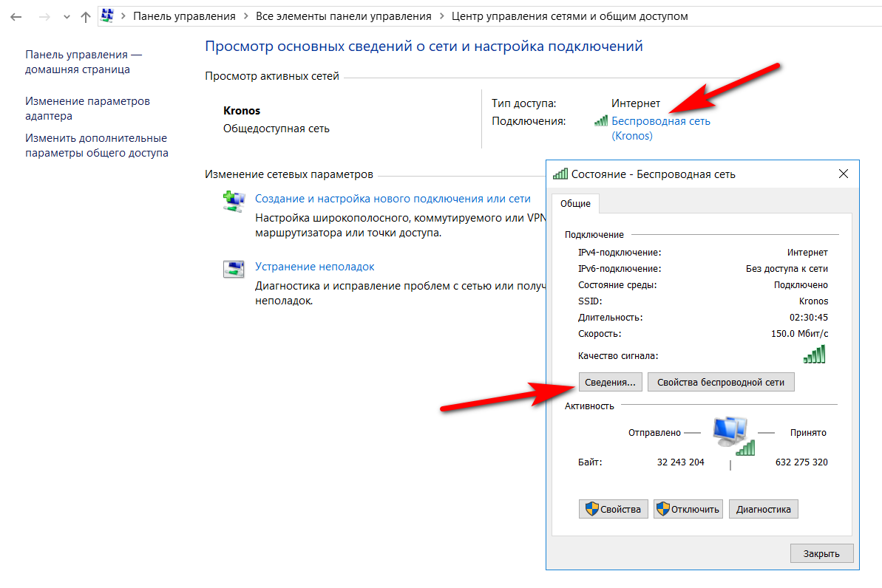This screenshot has height=588, width=882.
Task: Open Устранение неполадок link
Action: (x=314, y=267)
